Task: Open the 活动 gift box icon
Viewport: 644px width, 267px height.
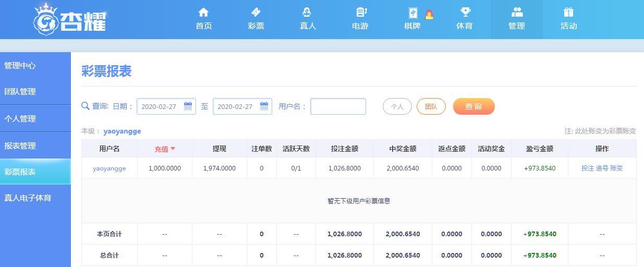Action: [x=568, y=12]
